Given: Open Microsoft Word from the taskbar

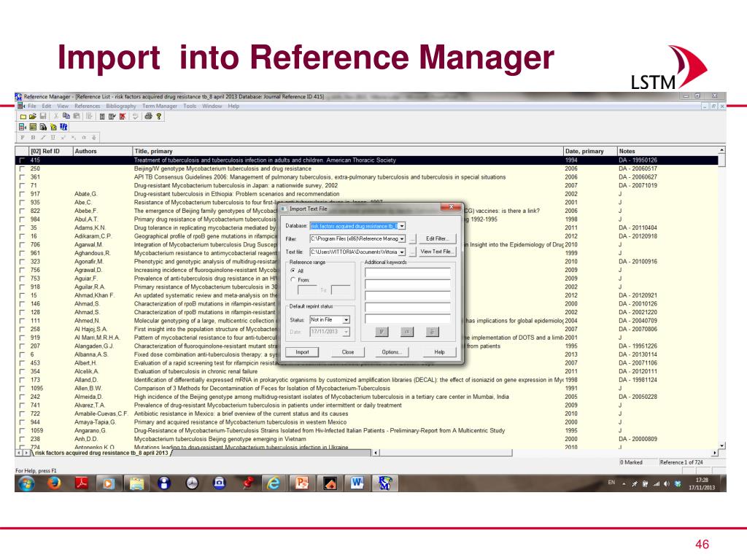Looking at the screenshot, I should [357, 483].
